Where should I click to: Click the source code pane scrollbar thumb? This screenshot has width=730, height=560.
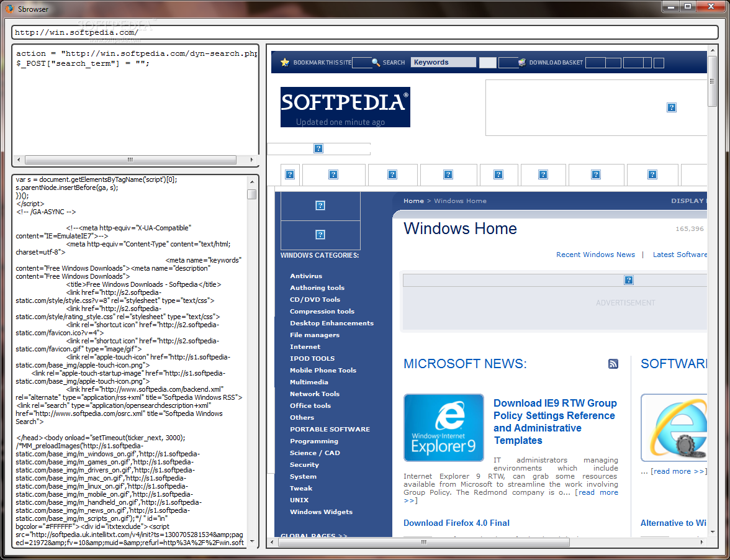point(252,194)
